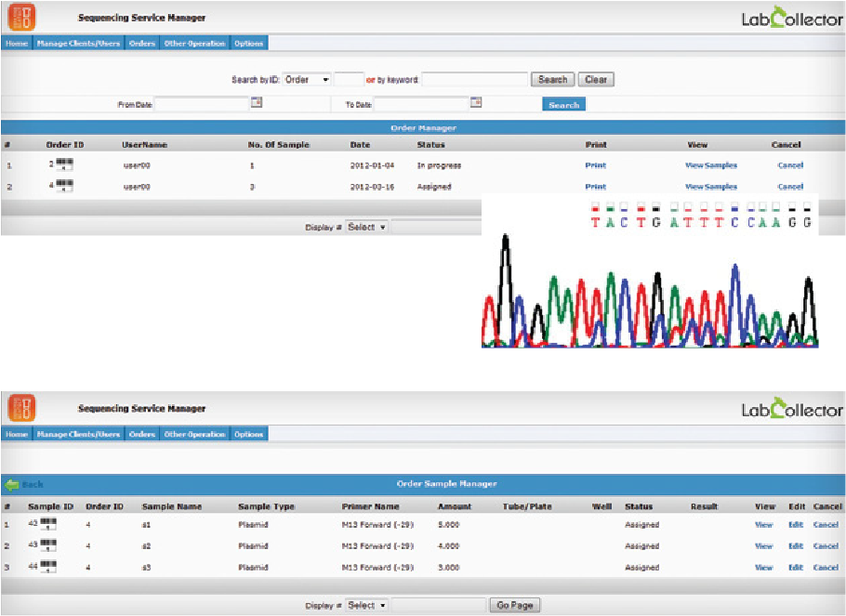846x616 pixels.
Task: Click LabCollector logo in bottom screen
Action: point(791,409)
